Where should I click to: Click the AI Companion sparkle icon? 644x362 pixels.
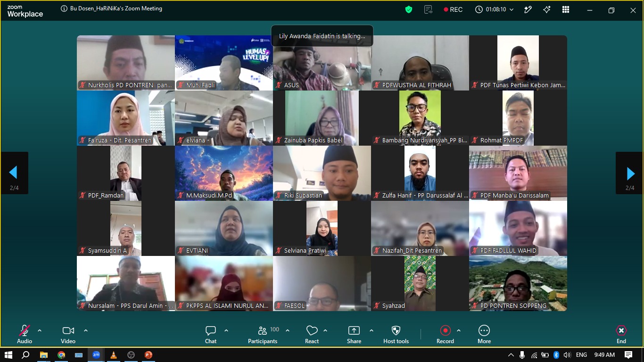pyautogui.click(x=547, y=9)
